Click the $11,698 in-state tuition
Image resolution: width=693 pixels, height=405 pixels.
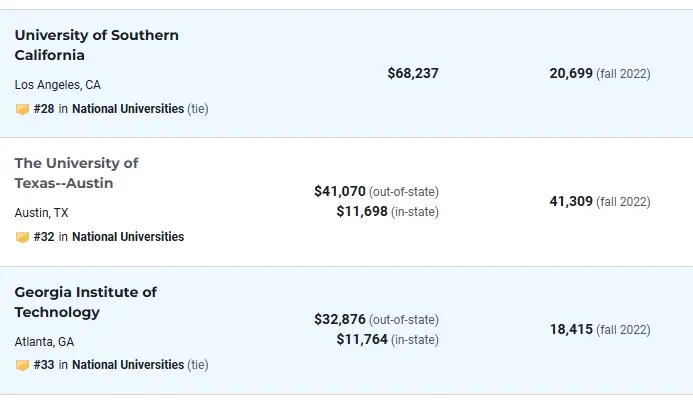pos(361,211)
